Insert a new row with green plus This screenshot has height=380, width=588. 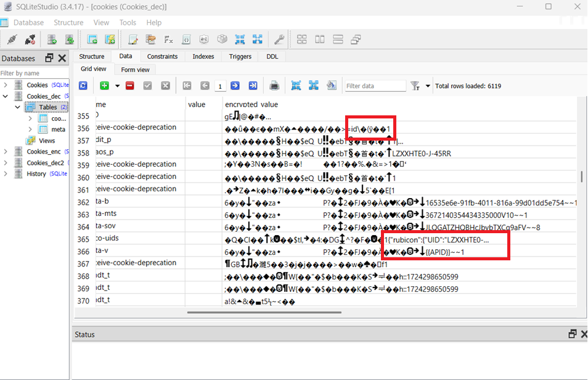tap(105, 86)
